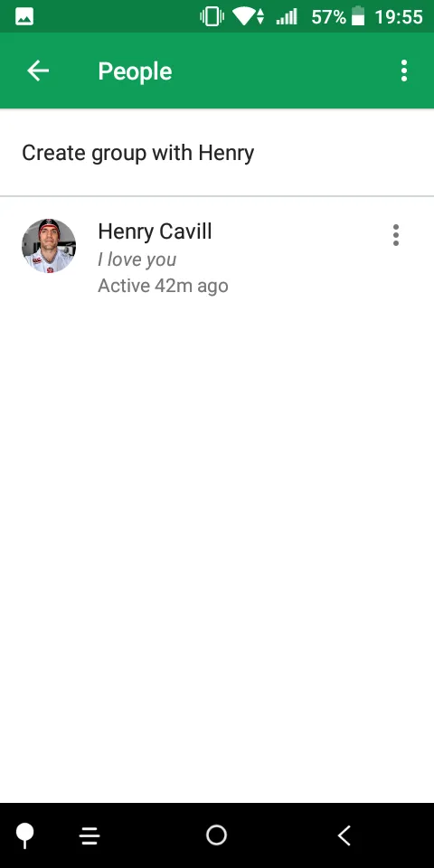Tap the battery indicator icon
This screenshot has height=868, width=434.
tap(359, 16)
